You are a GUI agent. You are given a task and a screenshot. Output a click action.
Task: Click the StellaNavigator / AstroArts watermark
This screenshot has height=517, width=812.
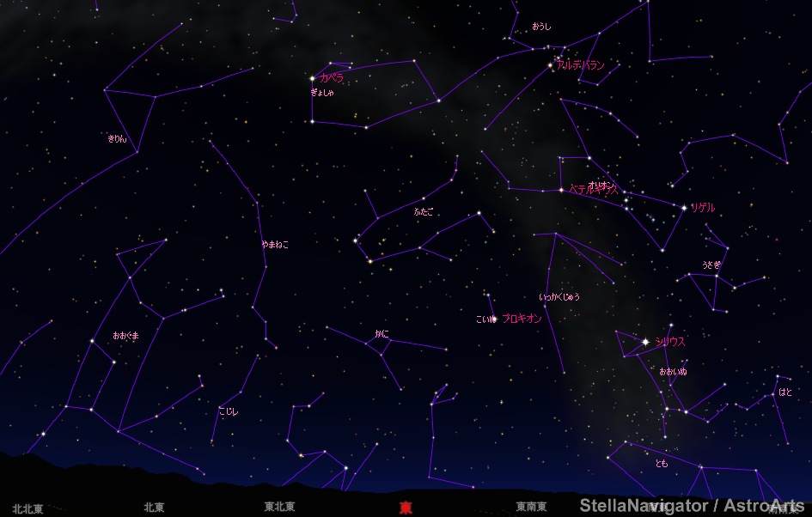coord(693,506)
